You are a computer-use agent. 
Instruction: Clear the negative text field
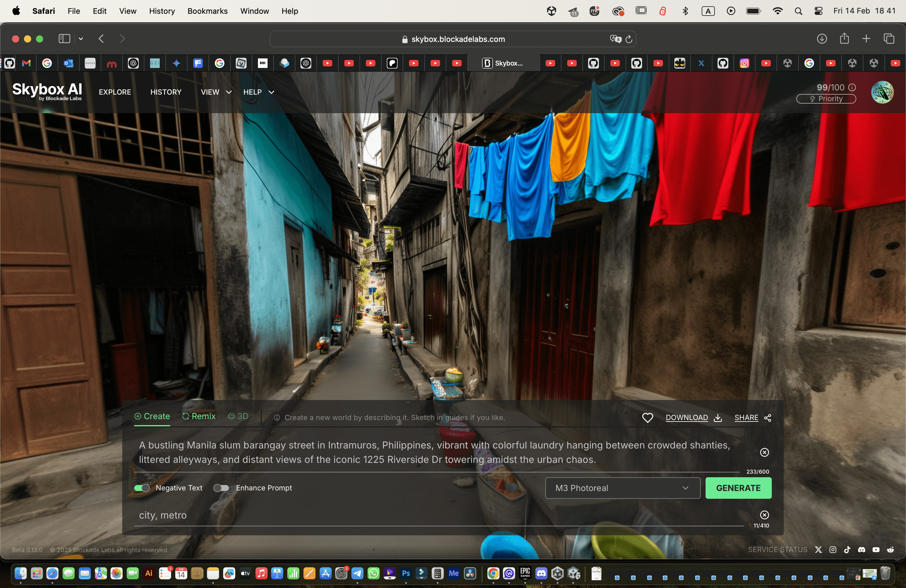pos(764,515)
